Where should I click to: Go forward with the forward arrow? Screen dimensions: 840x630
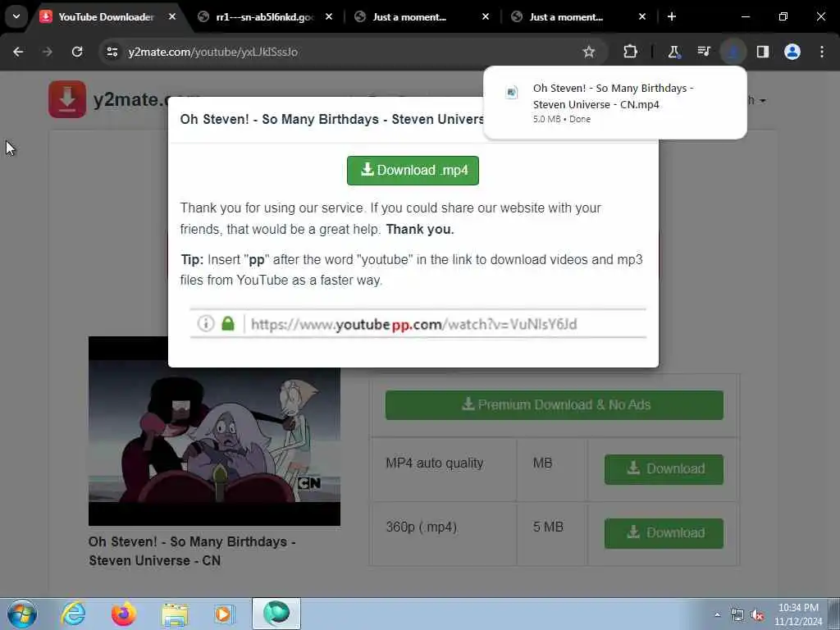coord(48,52)
